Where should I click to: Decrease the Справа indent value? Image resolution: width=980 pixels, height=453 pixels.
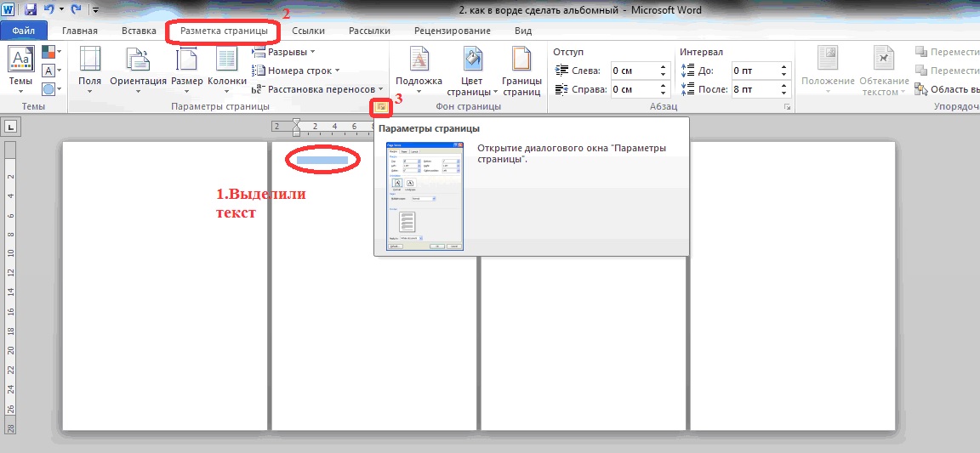coord(662,93)
